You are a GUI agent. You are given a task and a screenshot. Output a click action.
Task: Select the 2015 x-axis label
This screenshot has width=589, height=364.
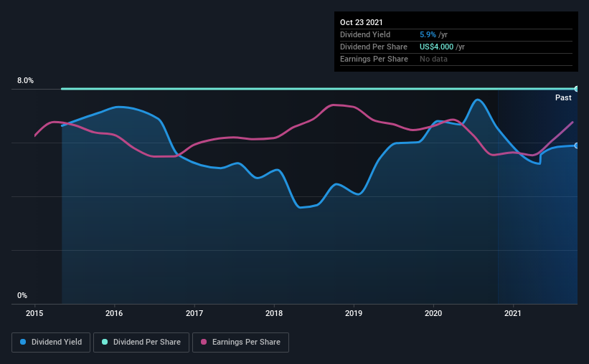point(34,313)
